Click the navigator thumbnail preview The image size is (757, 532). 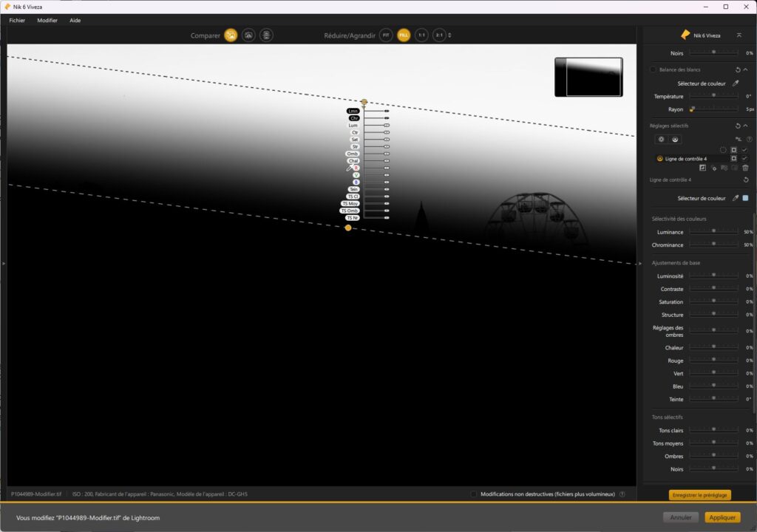[x=588, y=78]
